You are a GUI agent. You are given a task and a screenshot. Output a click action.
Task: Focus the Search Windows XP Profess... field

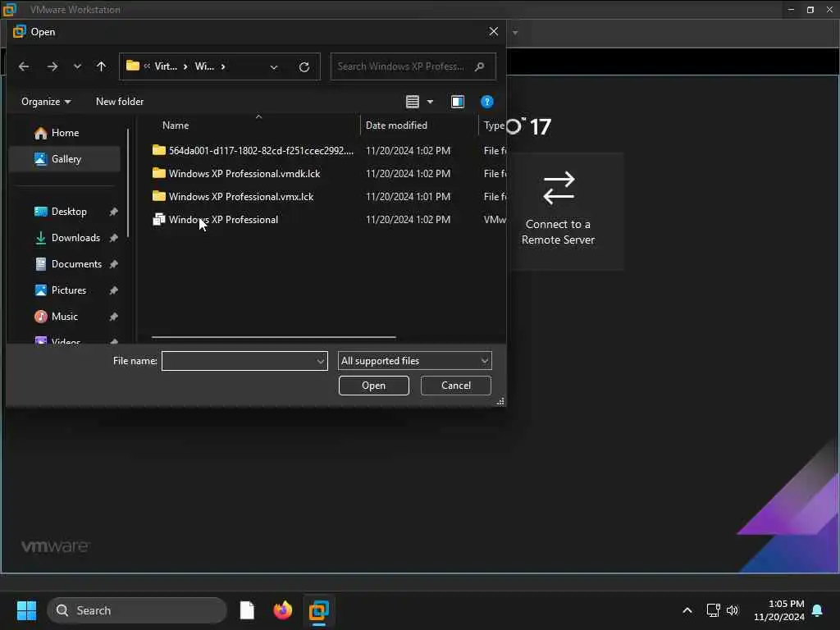click(x=413, y=66)
